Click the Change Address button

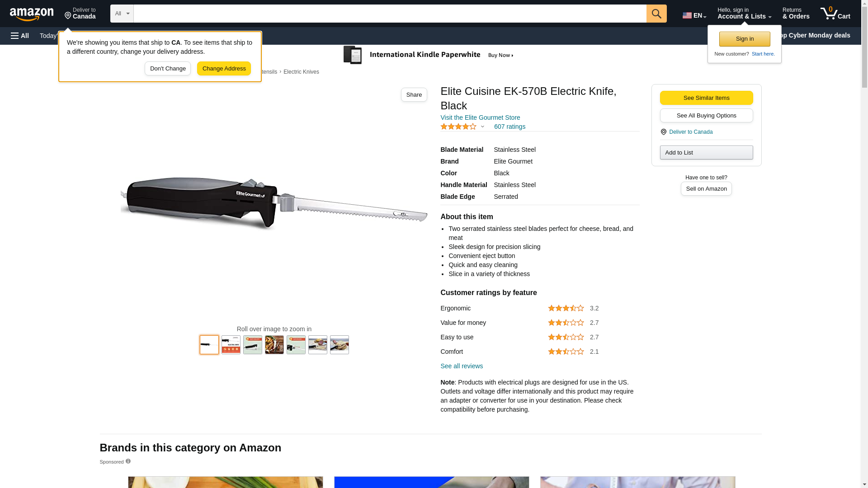(x=224, y=69)
